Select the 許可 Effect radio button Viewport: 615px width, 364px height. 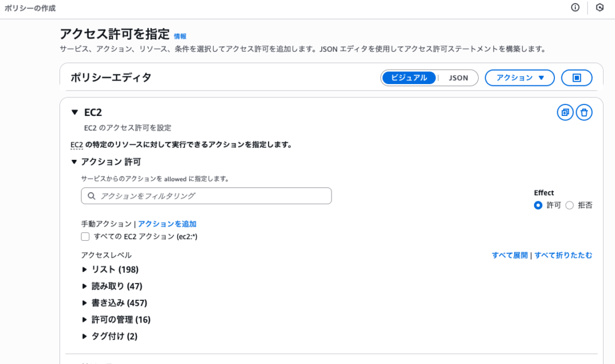tap(538, 205)
